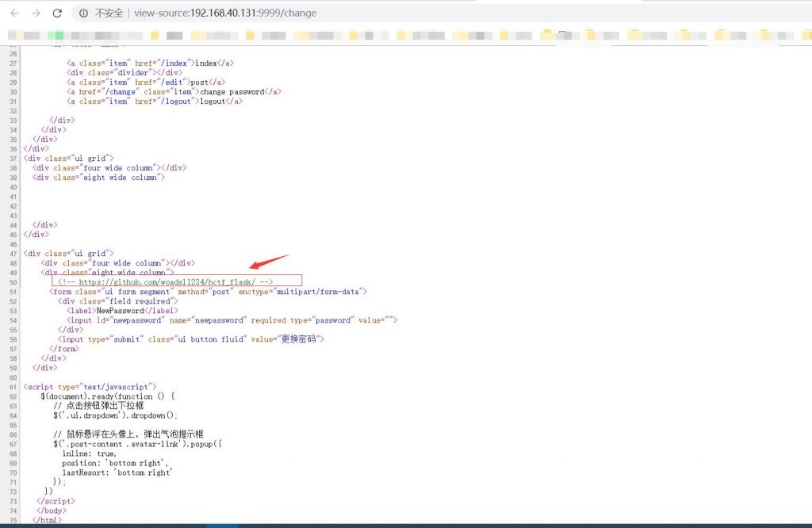Click the comment 鼠标悬浮在头像上，弹出气泡提示框
The height and width of the screenshot is (528, 812).
pos(128,434)
